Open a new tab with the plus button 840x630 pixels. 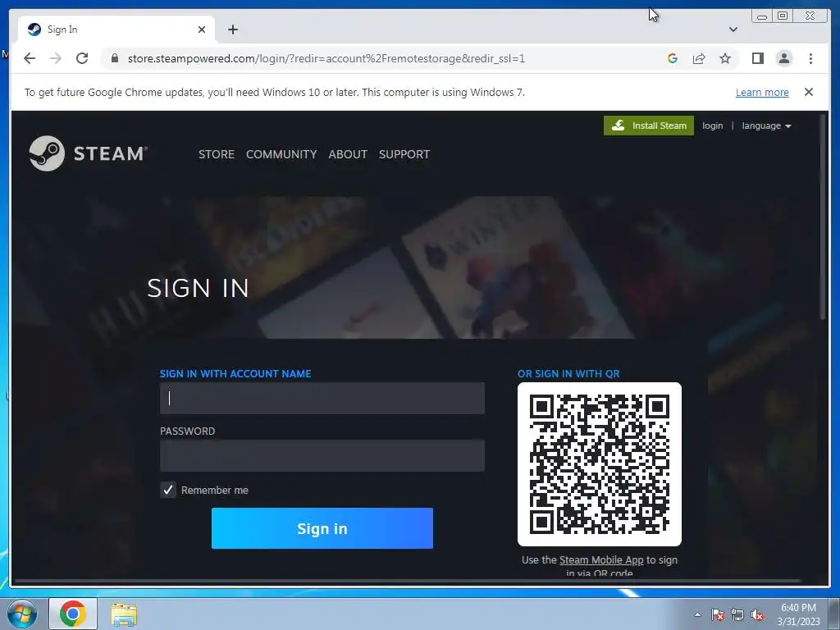tap(232, 30)
